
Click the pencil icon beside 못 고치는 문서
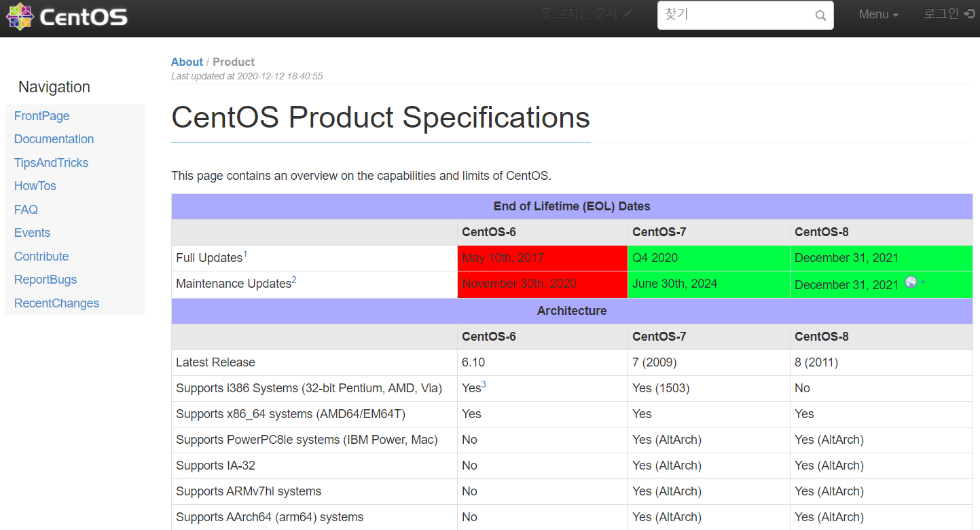(x=627, y=14)
